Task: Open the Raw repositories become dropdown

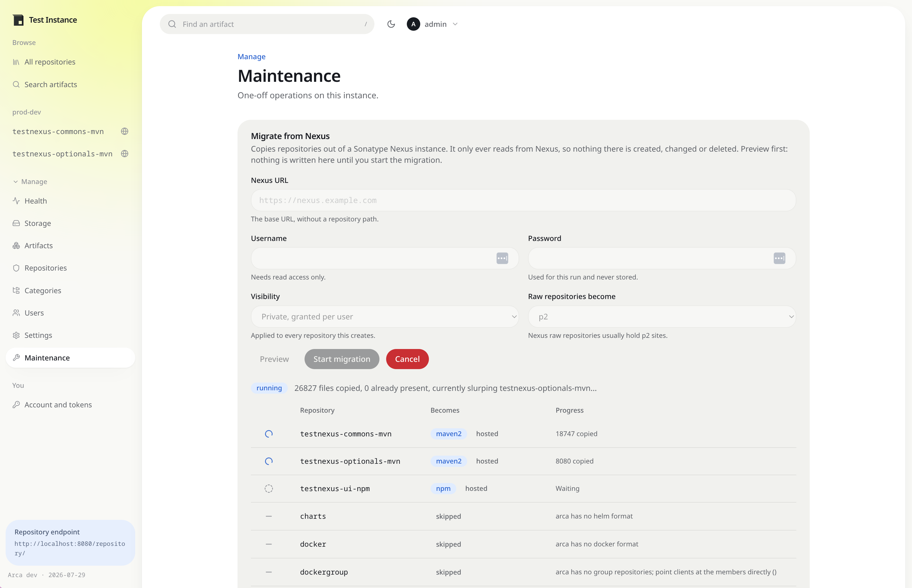Action: (662, 317)
